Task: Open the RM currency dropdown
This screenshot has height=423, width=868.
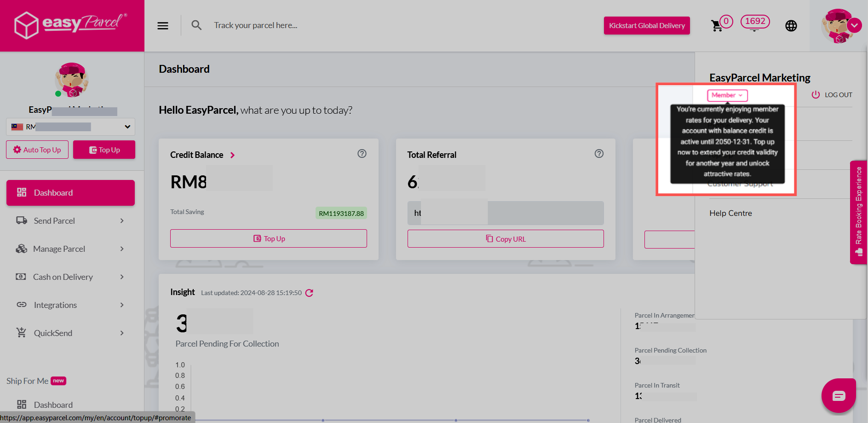Action: (70, 127)
